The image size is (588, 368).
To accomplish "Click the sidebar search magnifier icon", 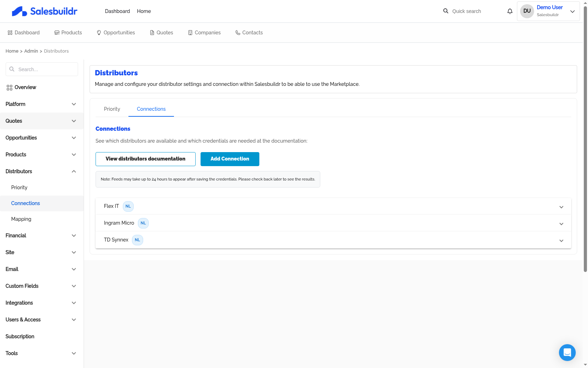I will click(x=12, y=69).
